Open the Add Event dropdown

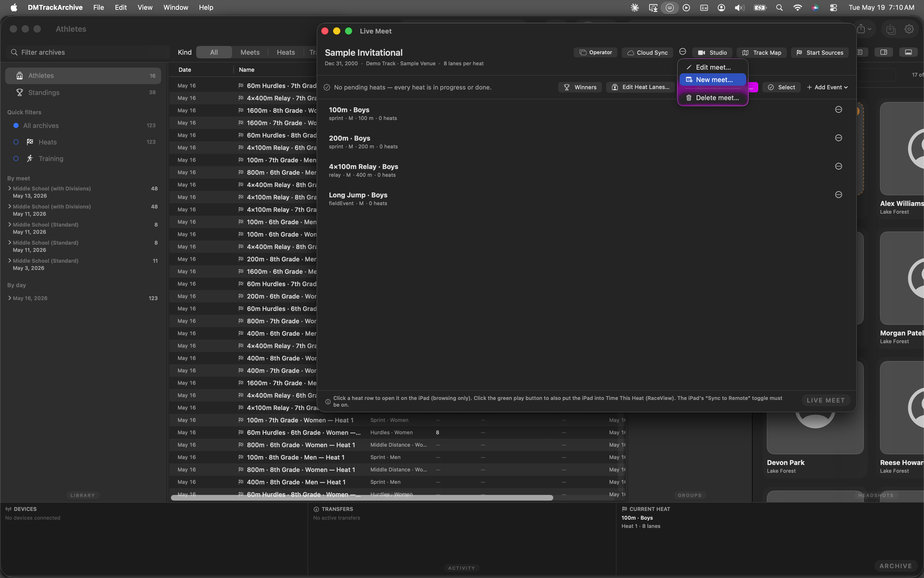point(827,87)
